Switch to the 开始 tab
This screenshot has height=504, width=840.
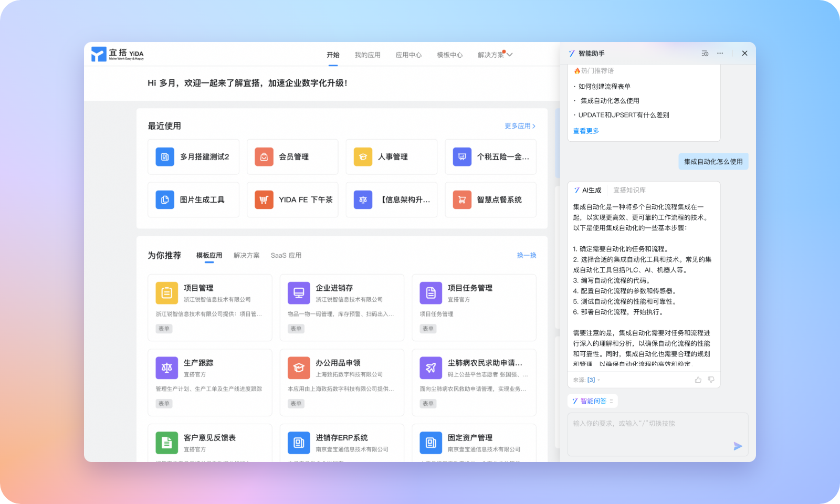click(x=333, y=55)
